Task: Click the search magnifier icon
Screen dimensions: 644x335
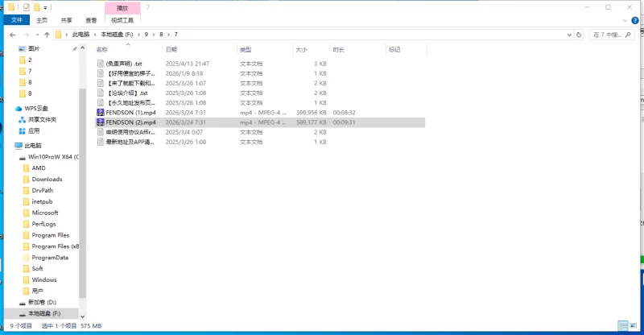Action: [628, 35]
